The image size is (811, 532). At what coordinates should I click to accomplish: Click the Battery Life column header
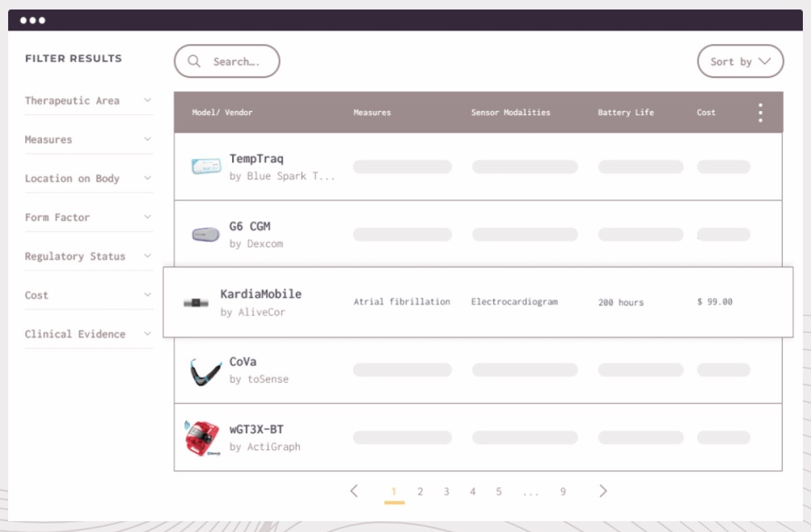click(626, 112)
